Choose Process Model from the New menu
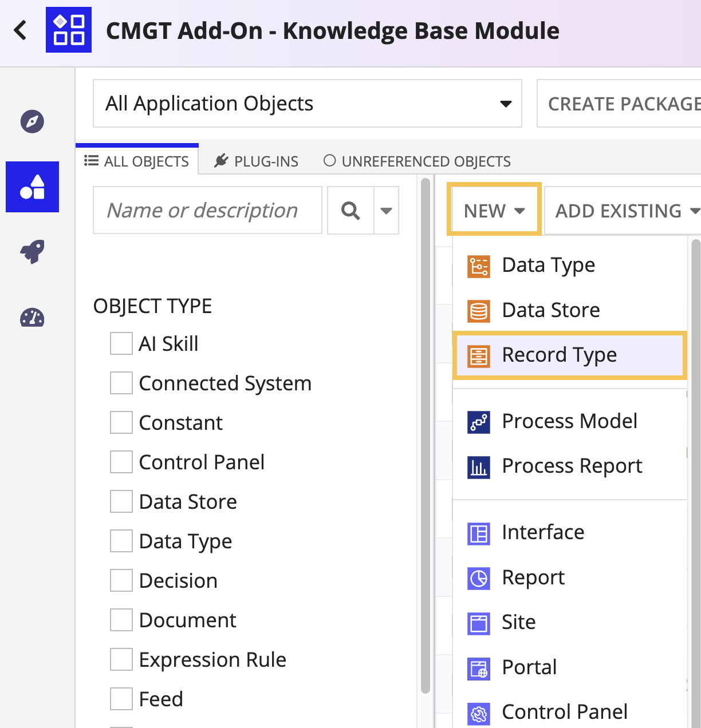This screenshot has width=701, height=728. coord(570,422)
